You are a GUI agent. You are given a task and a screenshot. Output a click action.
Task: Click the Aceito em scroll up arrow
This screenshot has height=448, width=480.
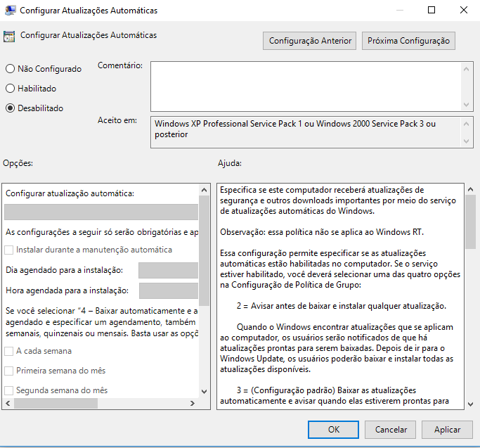pos(466,124)
